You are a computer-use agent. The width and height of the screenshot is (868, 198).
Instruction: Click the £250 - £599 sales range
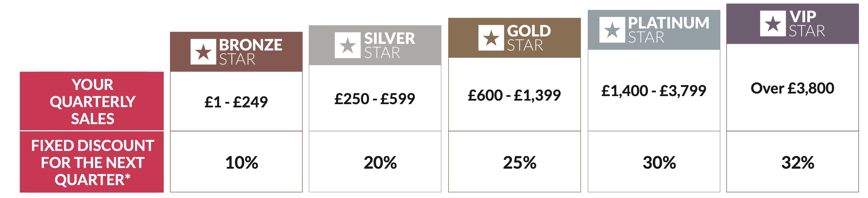point(375,98)
